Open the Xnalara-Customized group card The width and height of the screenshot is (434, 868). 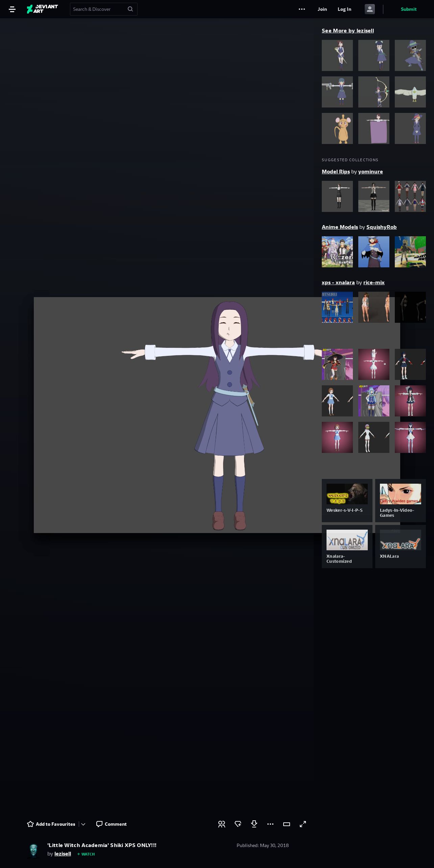point(347,547)
